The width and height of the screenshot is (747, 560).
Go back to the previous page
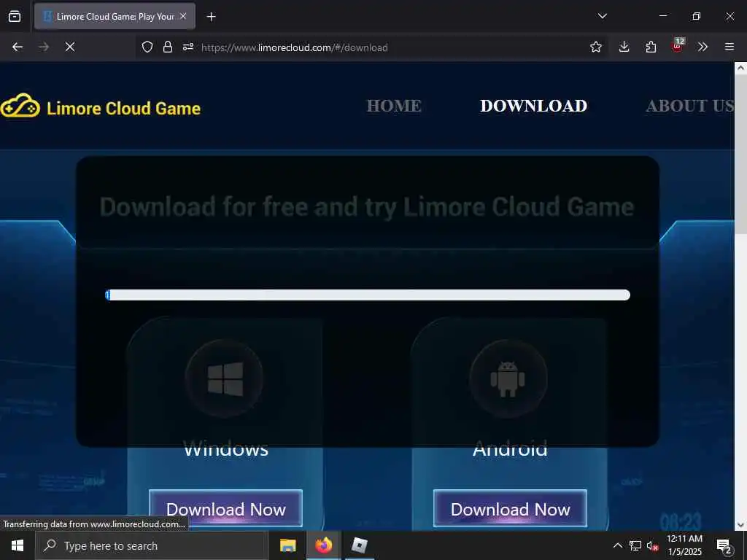18,47
